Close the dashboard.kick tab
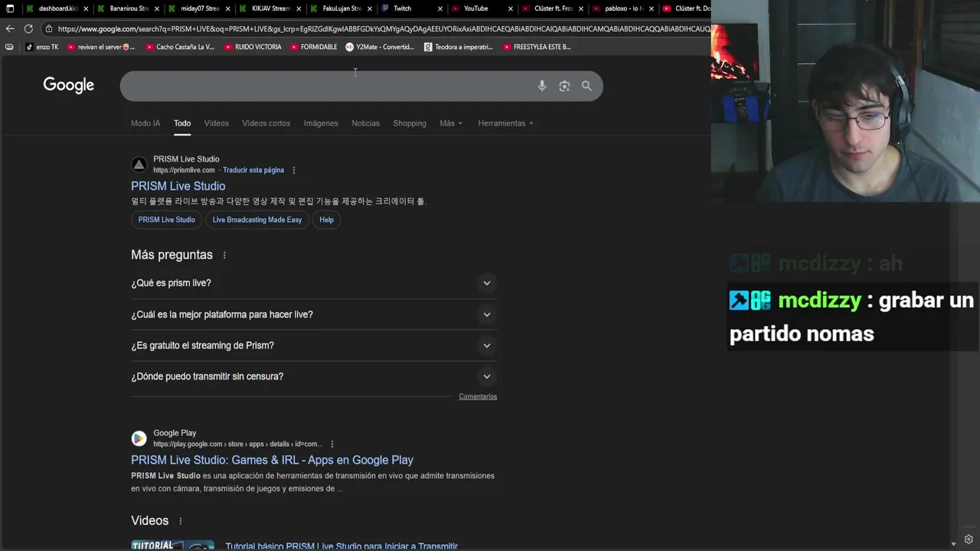 click(x=86, y=8)
